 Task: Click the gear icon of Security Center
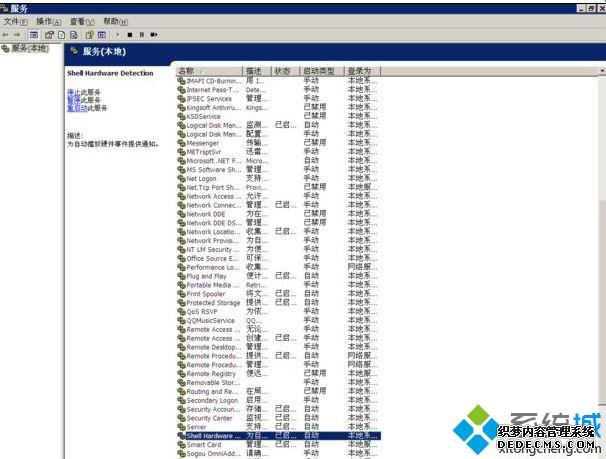tap(181, 418)
